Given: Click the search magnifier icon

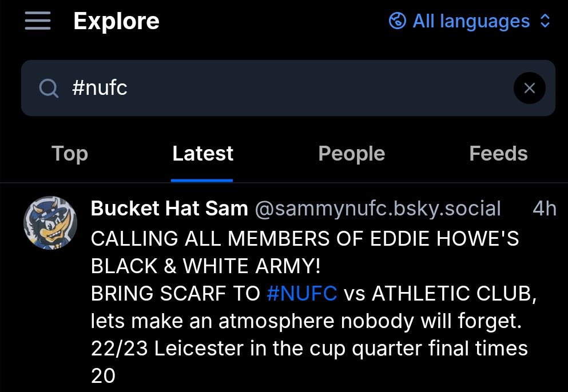Looking at the screenshot, I should (x=49, y=88).
